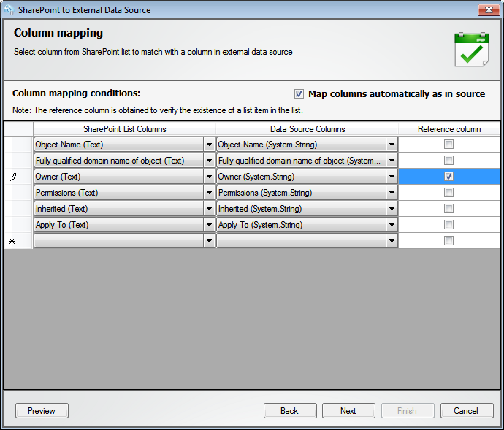This screenshot has width=504, height=430.
Task: Toggle Map columns automatically as in source
Action: 299,94
